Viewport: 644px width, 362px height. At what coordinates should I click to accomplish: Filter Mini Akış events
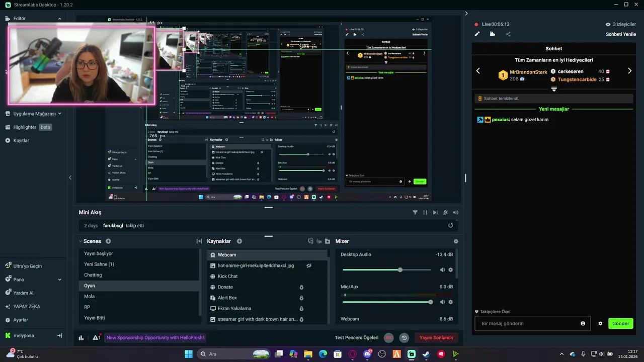415,213
